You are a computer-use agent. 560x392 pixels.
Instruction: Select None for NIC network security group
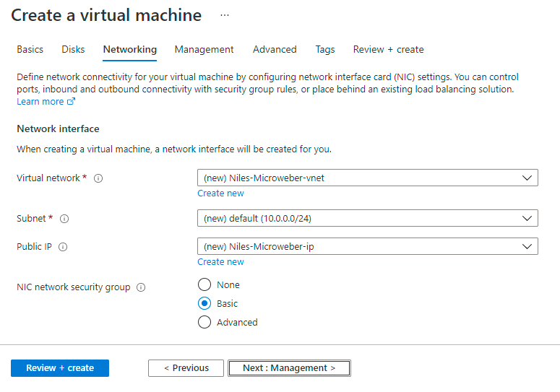[204, 285]
